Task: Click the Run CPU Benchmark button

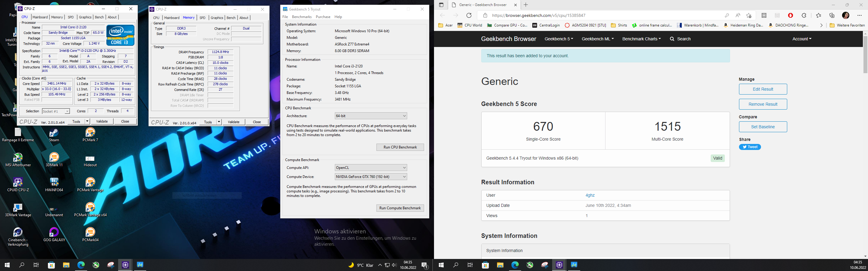Action: point(400,147)
